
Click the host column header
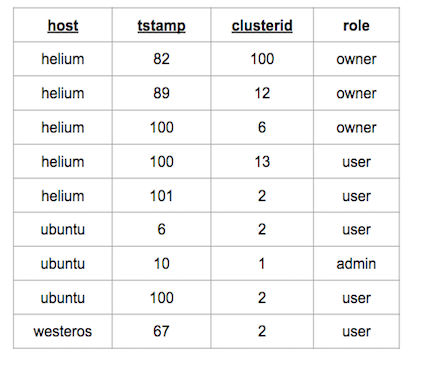click(x=63, y=26)
